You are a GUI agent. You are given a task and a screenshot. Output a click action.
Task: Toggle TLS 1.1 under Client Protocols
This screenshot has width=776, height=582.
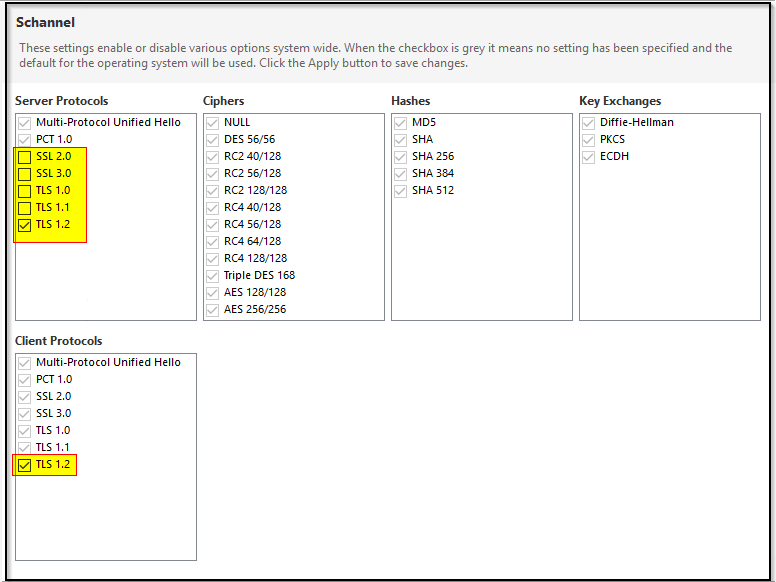coord(24,448)
